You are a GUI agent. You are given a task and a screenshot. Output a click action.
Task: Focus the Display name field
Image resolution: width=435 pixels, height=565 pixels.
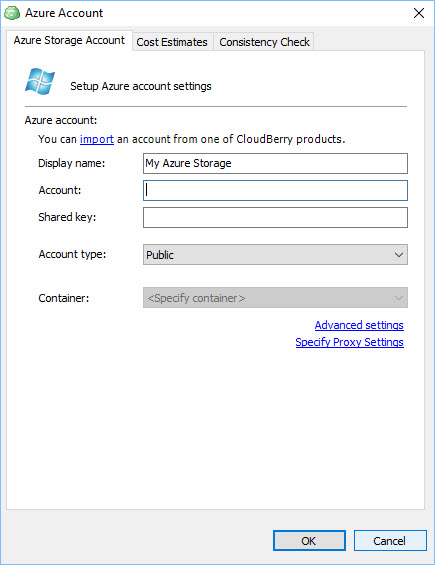275,163
